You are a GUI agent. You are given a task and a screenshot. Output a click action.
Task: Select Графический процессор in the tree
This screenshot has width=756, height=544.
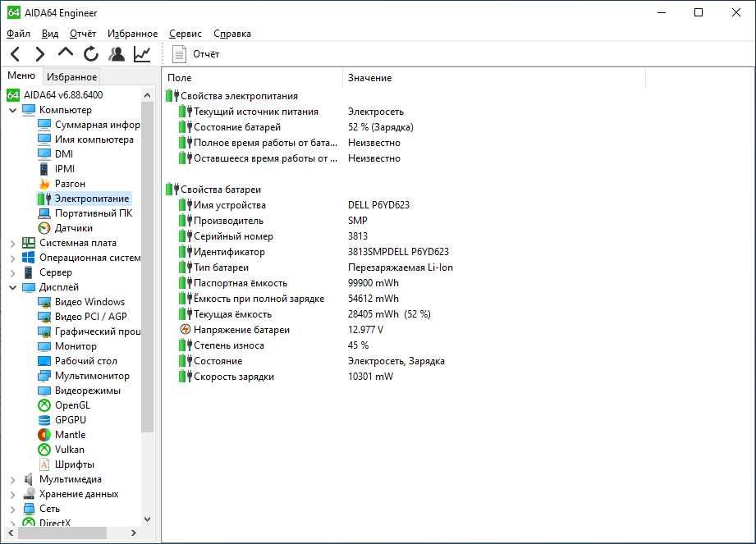click(98, 331)
